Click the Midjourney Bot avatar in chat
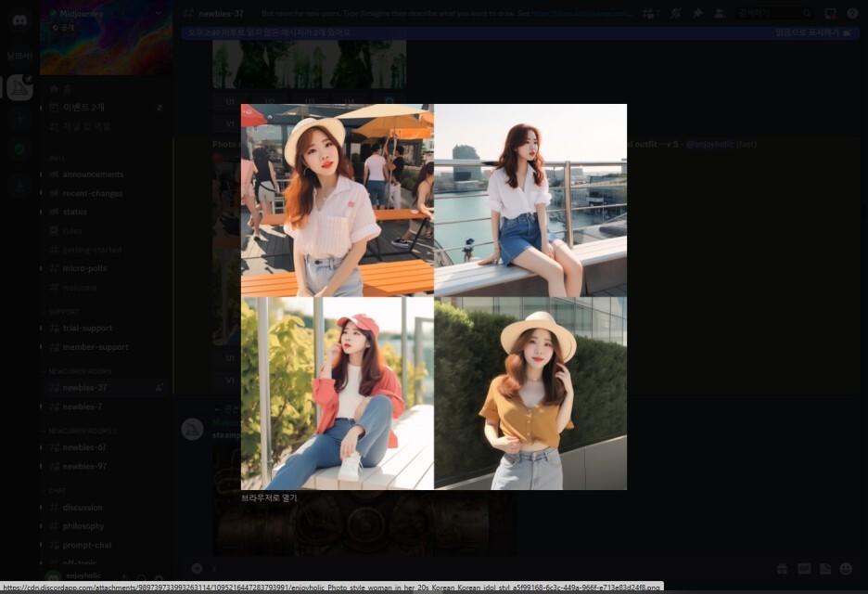The width and height of the screenshot is (868, 594). tap(193, 430)
